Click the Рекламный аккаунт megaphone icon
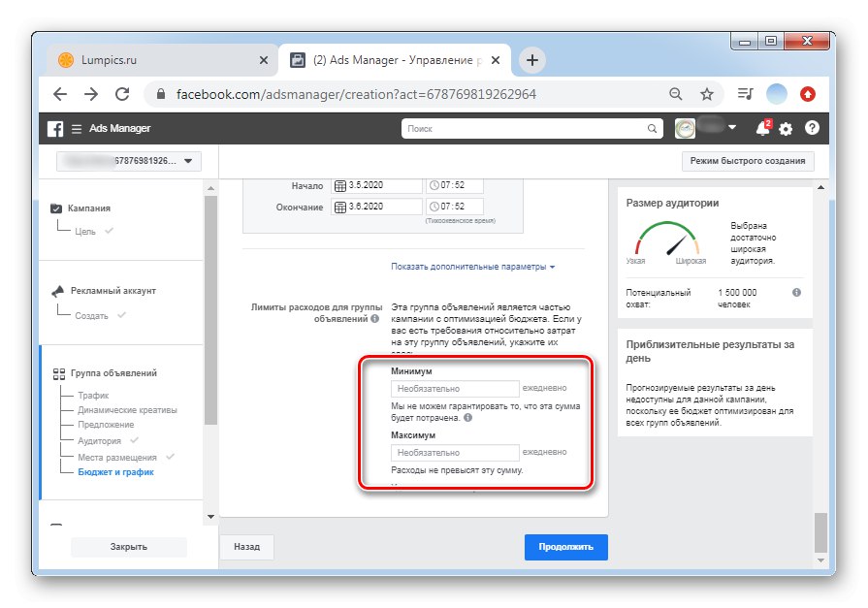Viewport: 868px width, 608px height. 57,291
